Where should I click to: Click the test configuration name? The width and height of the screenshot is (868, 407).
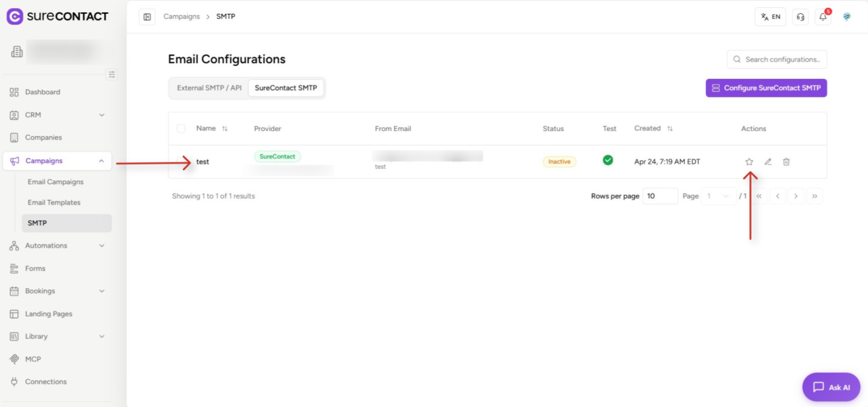[203, 161]
